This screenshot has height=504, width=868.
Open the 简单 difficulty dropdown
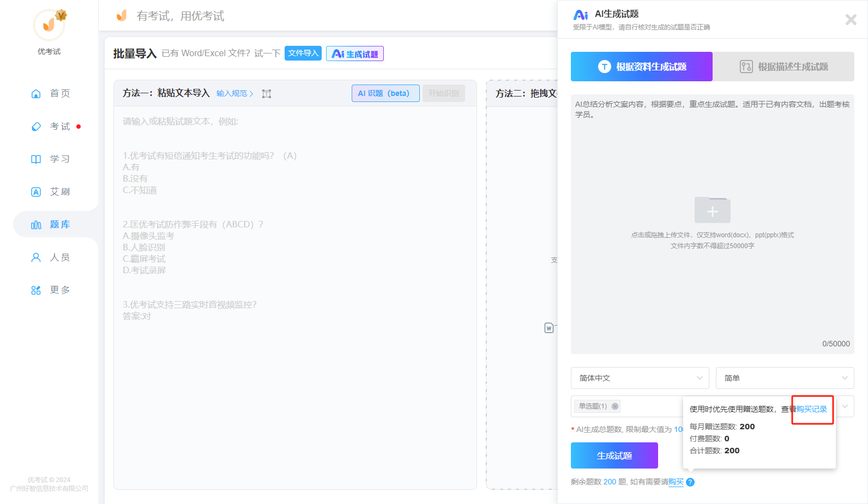[785, 378]
